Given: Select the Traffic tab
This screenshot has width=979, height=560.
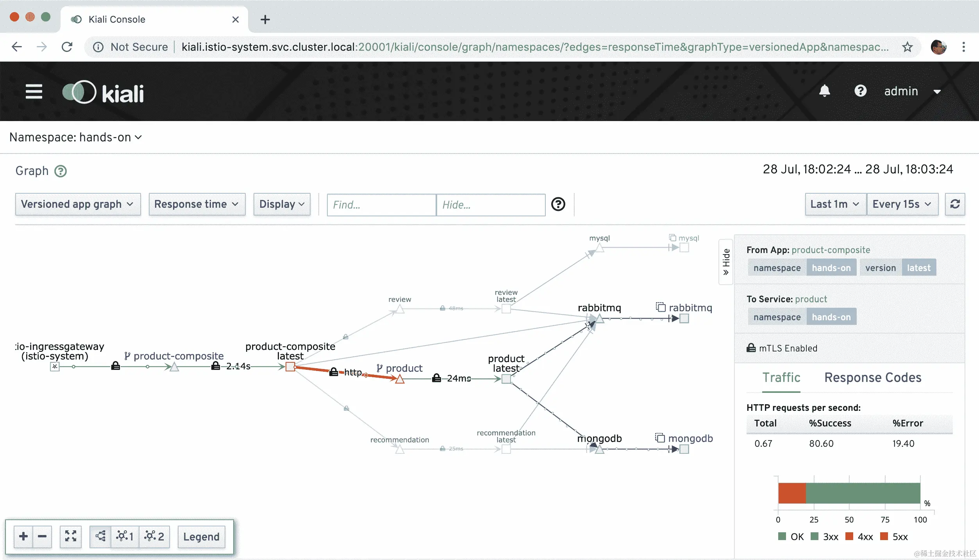Looking at the screenshot, I should (781, 378).
